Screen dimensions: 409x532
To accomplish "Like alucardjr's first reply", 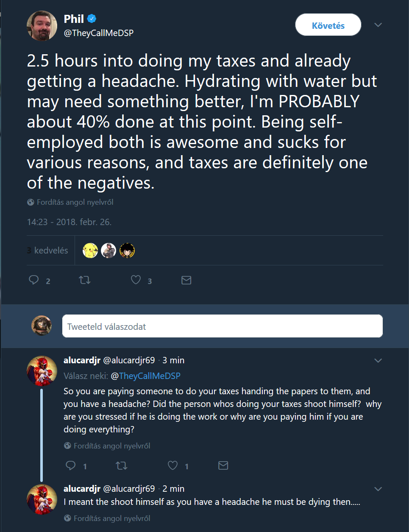I will click(173, 465).
